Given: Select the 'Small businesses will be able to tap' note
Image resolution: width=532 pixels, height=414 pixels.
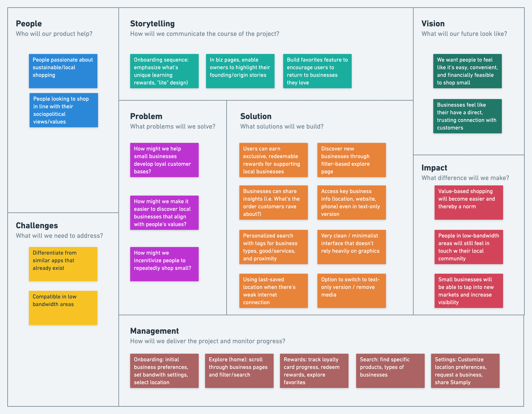Looking at the screenshot, I should point(469,291).
